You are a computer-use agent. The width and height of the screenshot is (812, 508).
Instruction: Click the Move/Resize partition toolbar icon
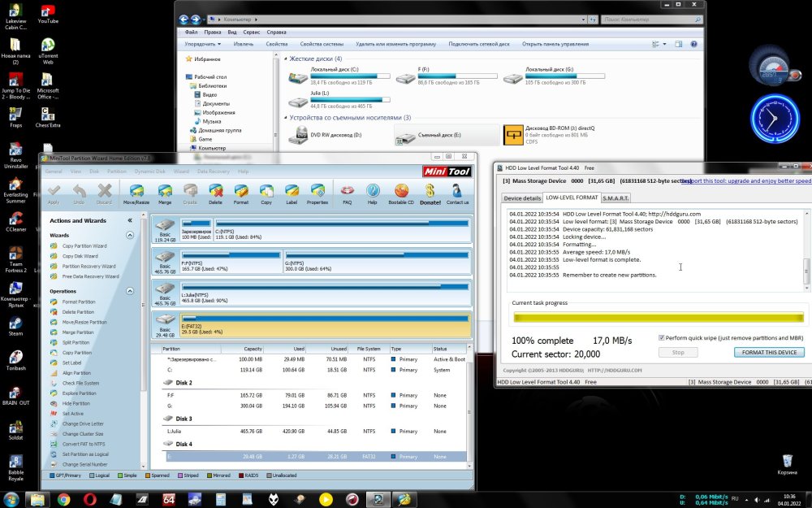pos(136,193)
